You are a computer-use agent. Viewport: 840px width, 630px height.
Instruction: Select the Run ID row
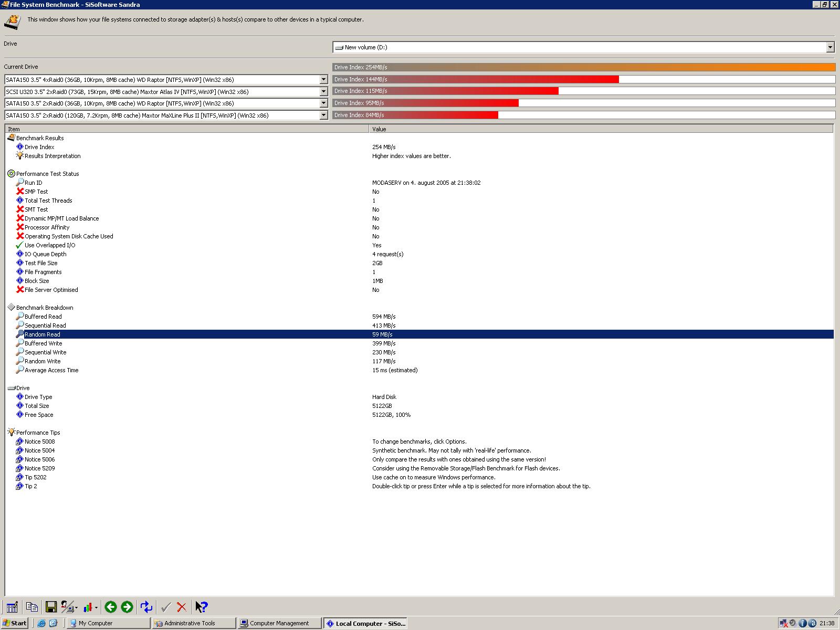[419, 183]
